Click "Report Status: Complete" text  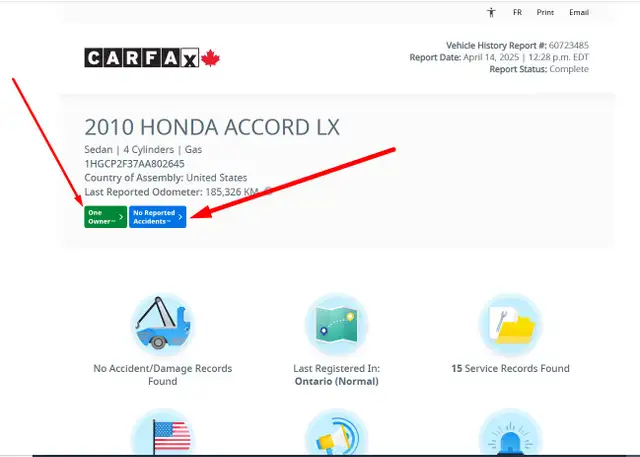click(539, 69)
